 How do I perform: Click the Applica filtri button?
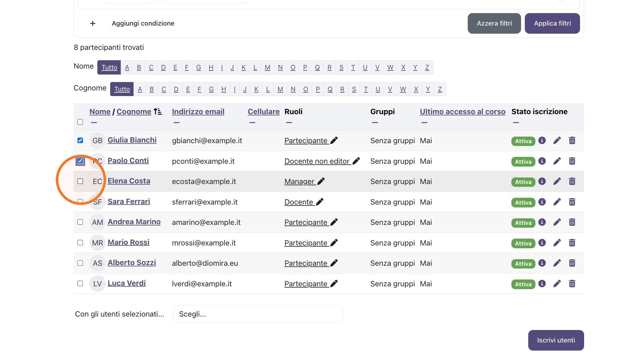pos(552,23)
